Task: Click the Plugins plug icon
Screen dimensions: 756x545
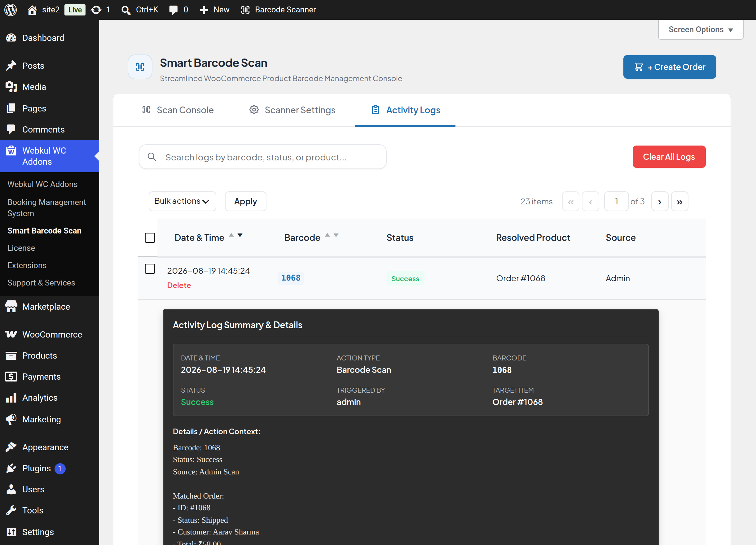Action: [x=11, y=468]
